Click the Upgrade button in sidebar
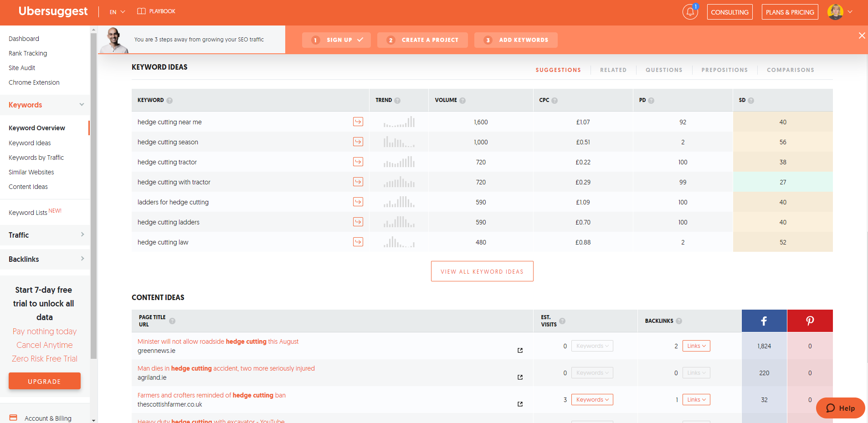Image resolution: width=868 pixels, height=423 pixels. (x=45, y=382)
